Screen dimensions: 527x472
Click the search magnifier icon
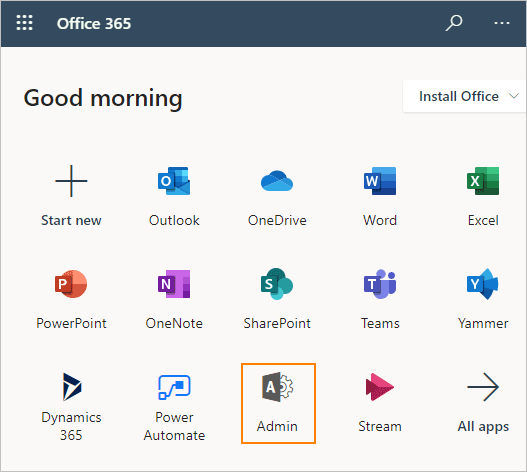point(454,23)
